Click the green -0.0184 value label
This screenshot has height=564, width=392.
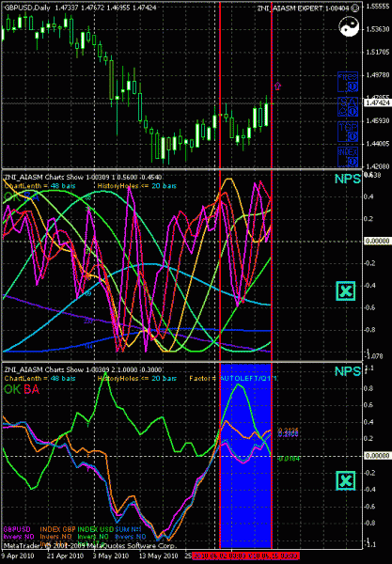289,459
